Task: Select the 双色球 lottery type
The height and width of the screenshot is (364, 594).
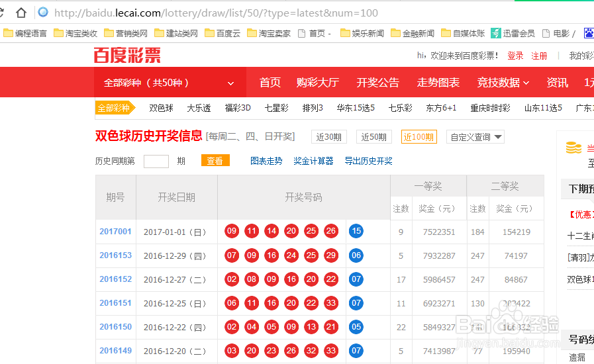Action: (162, 108)
